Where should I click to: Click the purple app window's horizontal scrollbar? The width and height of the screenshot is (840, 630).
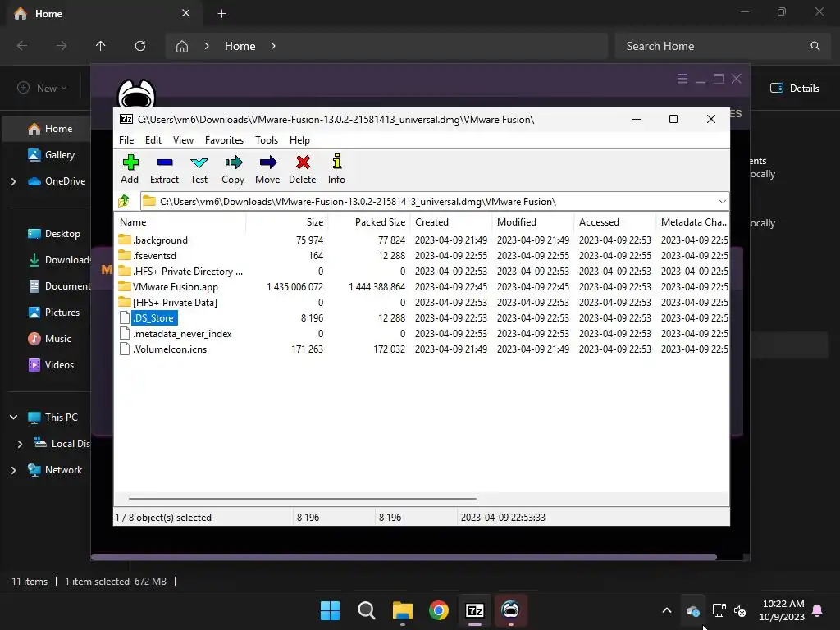click(404, 557)
